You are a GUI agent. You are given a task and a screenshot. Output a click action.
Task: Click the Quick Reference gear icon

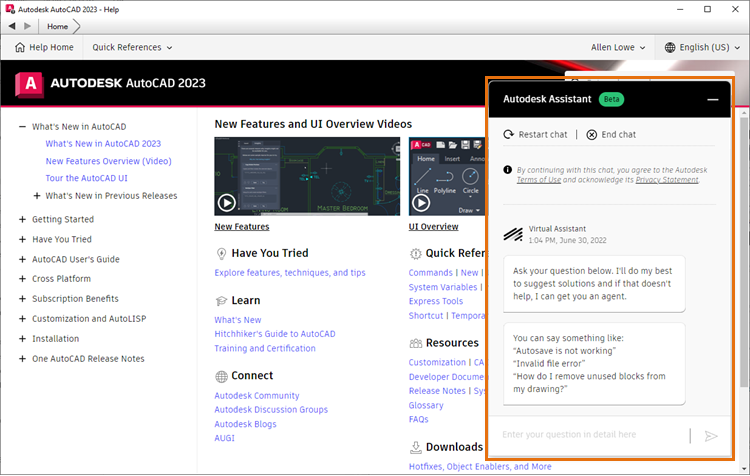416,254
